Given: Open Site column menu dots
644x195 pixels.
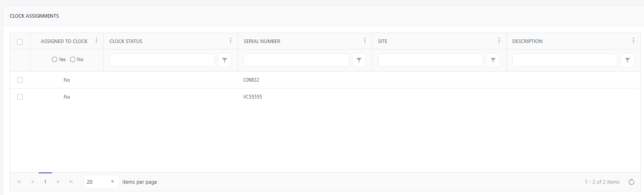Looking at the screenshot, I should click(499, 41).
